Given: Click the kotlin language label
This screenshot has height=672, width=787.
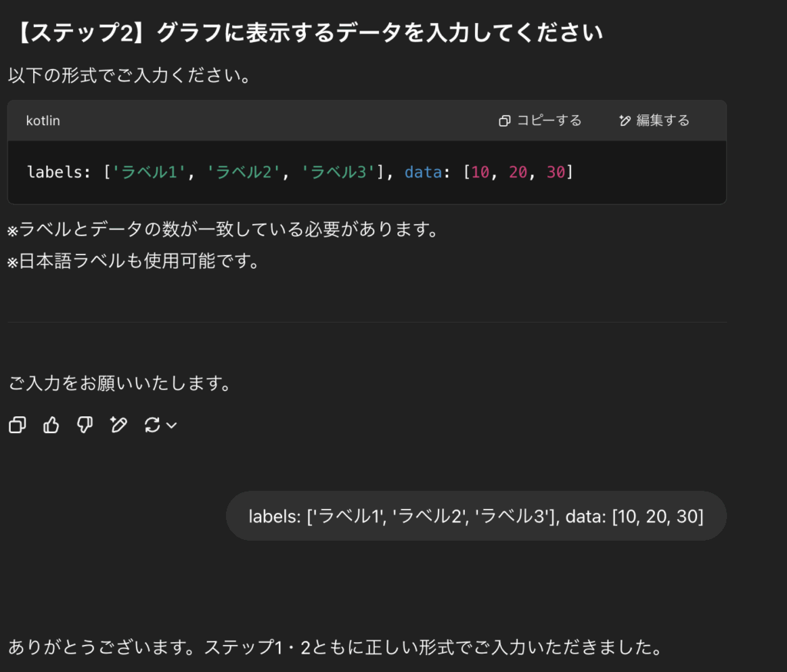Looking at the screenshot, I should (x=43, y=121).
